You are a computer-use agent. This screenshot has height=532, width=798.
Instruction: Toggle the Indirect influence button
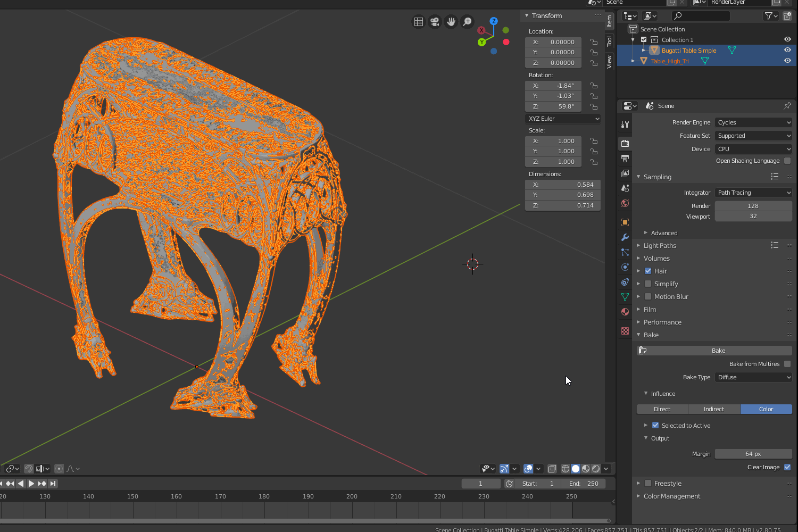coord(713,409)
